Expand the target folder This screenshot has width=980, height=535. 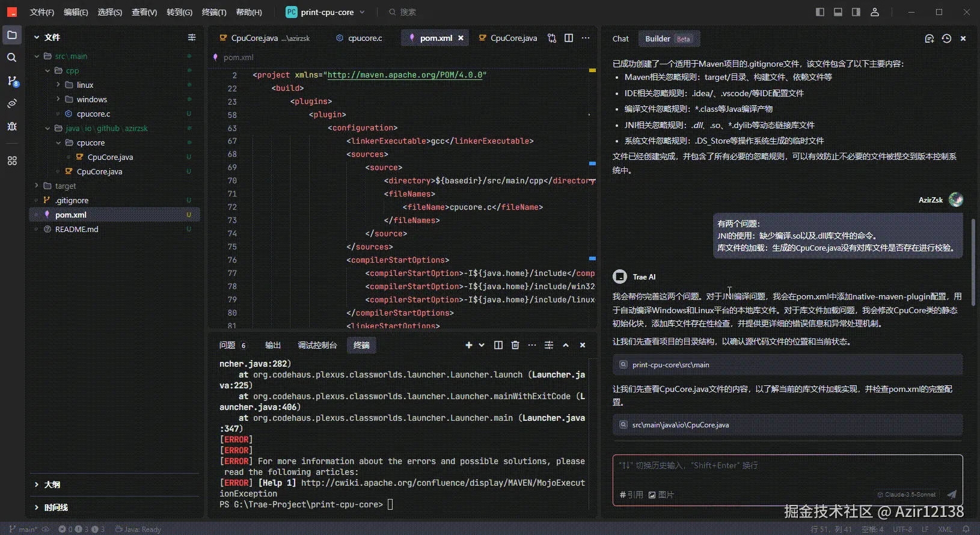click(37, 186)
